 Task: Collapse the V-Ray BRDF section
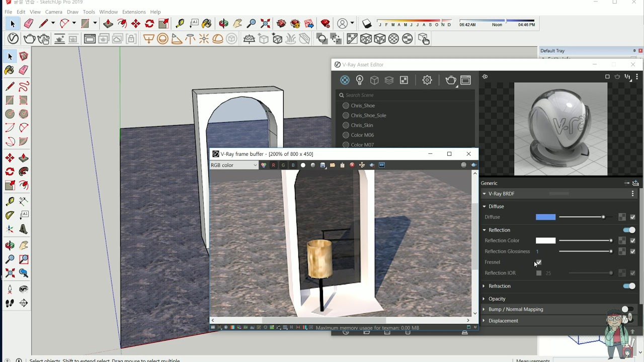pyautogui.click(x=484, y=194)
